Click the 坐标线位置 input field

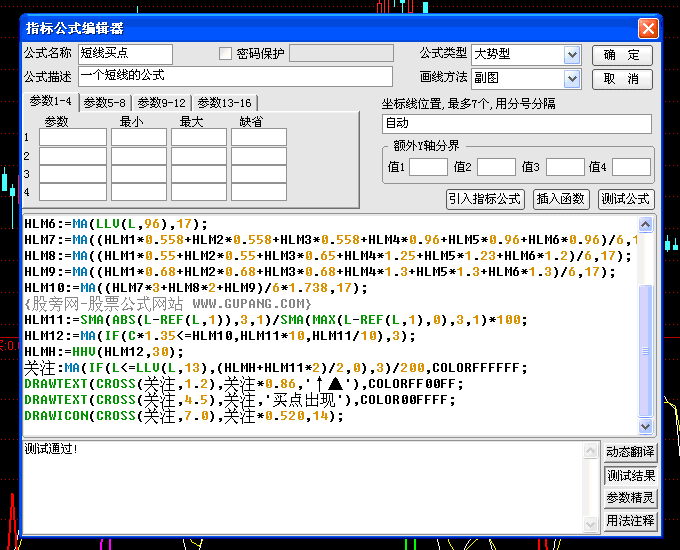point(516,124)
